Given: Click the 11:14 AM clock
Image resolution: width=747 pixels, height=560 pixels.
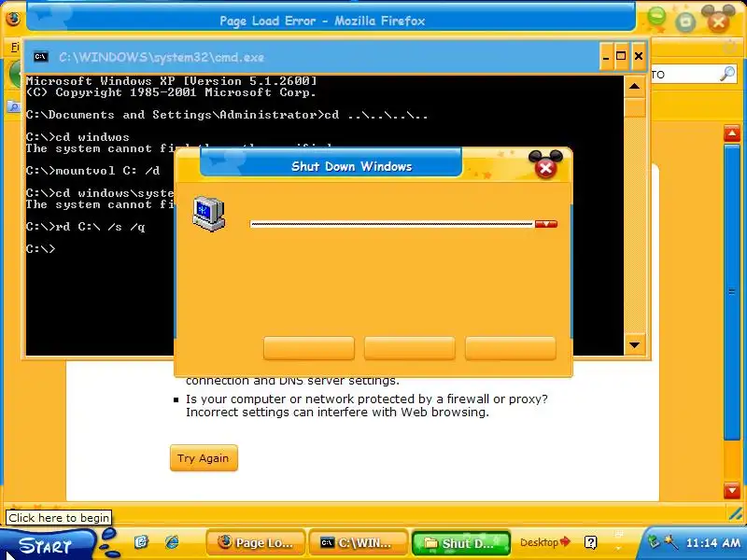Looking at the screenshot, I should coord(713,542).
